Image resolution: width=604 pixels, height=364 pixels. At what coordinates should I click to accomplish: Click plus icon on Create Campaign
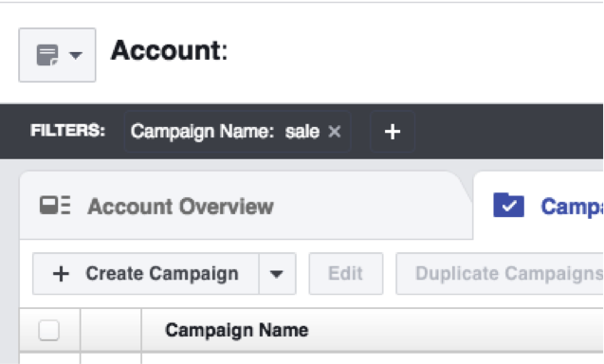click(x=61, y=274)
